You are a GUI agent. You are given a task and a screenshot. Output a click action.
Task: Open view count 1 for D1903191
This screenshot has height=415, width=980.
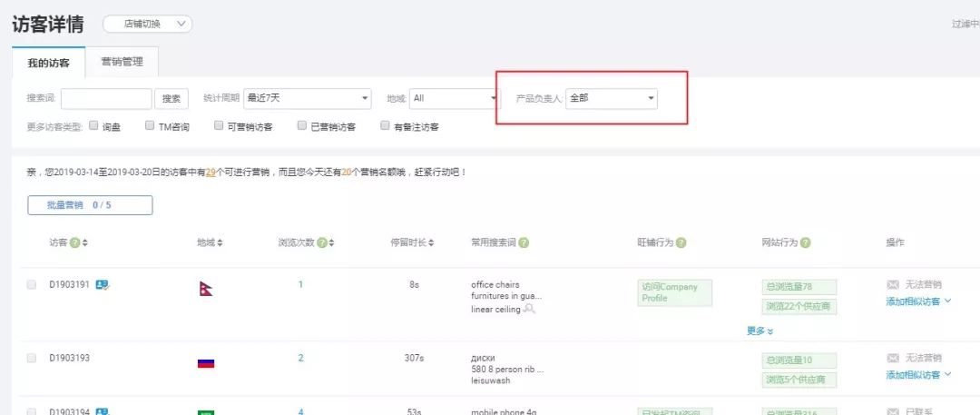[300, 284]
